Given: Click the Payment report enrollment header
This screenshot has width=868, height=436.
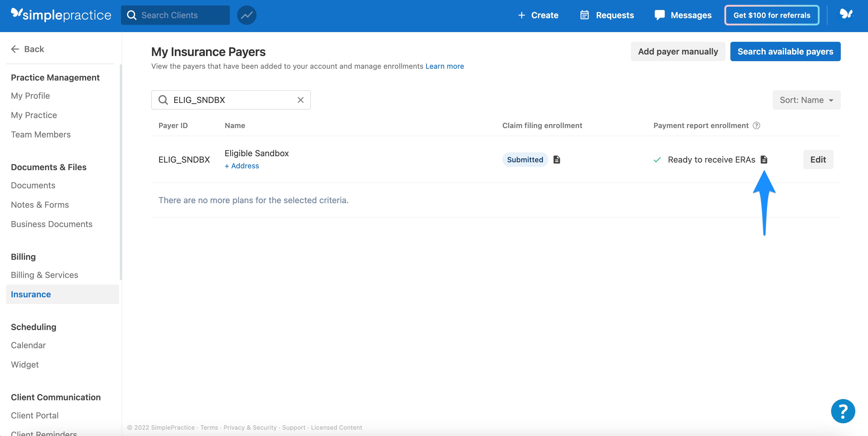Looking at the screenshot, I should point(701,126).
